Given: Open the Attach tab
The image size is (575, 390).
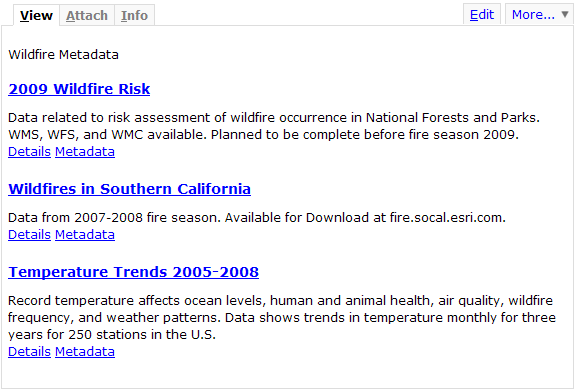Looking at the screenshot, I should point(87,15).
